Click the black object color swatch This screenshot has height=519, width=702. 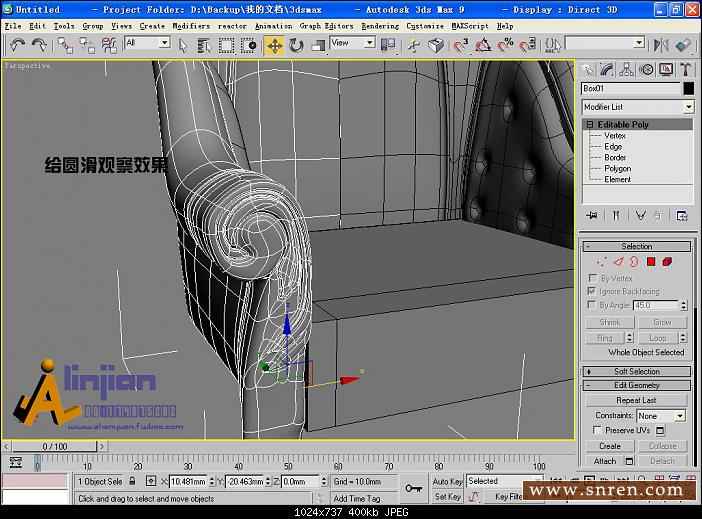pyautogui.click(x=687, y=89)
